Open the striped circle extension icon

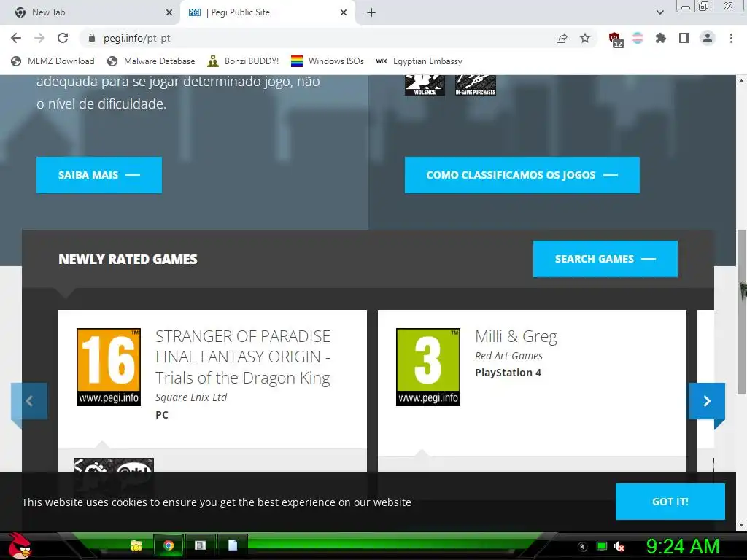(638, 38)
